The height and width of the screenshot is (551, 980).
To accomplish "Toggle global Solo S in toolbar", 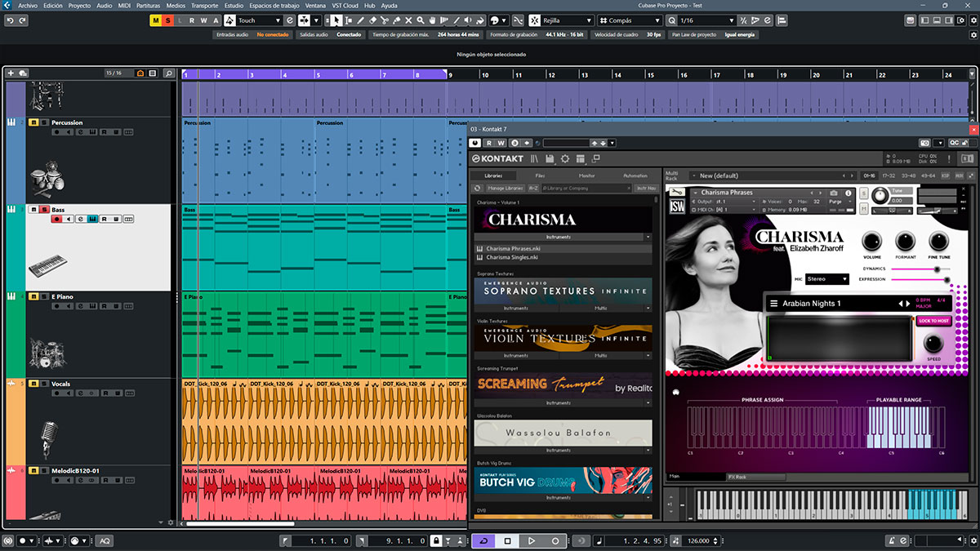I will pos(167,20).
